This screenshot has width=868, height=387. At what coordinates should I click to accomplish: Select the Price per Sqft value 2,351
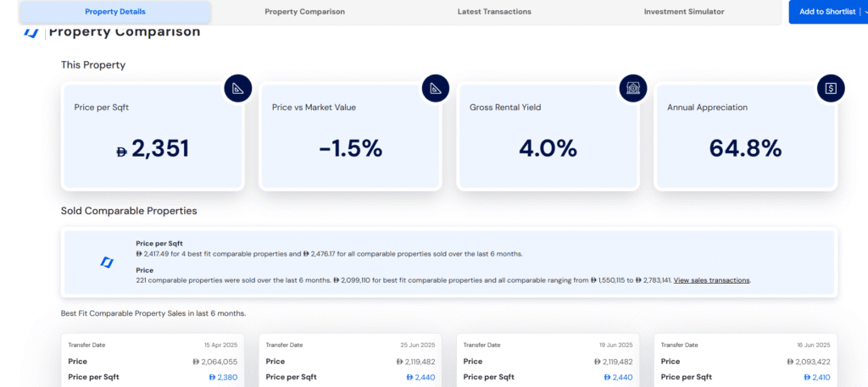tap(153, 149)
